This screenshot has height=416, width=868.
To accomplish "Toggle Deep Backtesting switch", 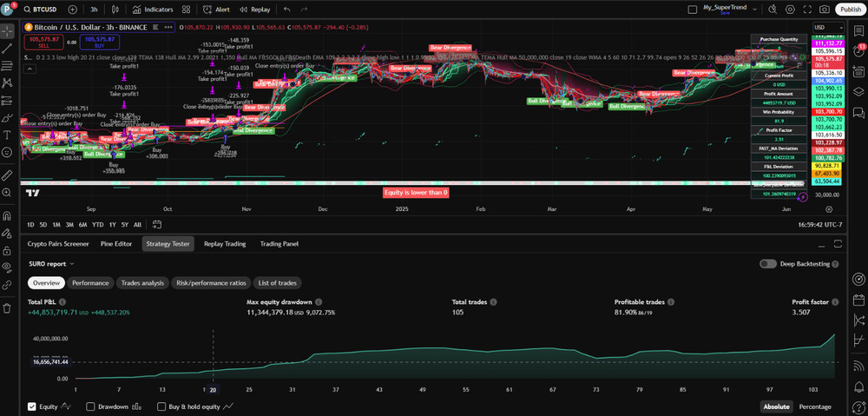I will point(768,264).
